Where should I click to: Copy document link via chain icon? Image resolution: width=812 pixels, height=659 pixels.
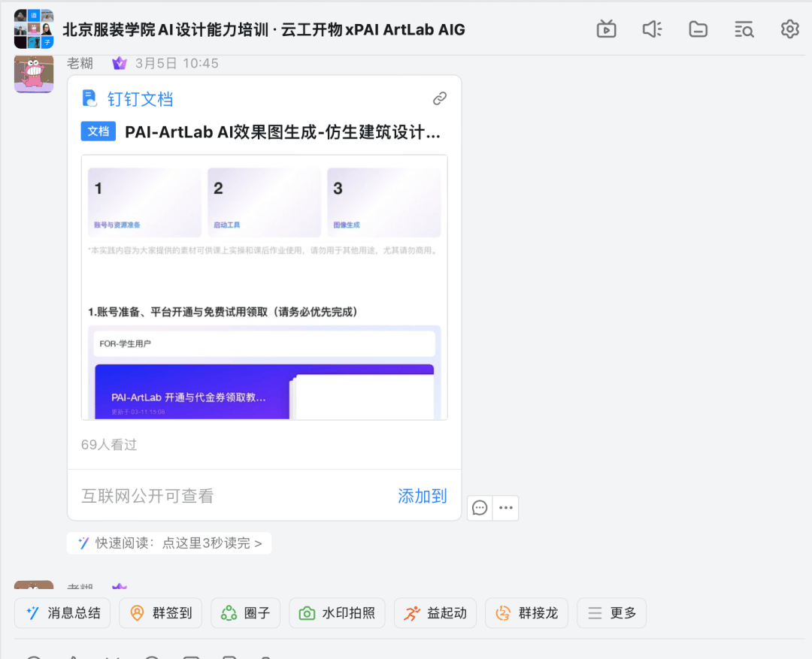[440, 98]
